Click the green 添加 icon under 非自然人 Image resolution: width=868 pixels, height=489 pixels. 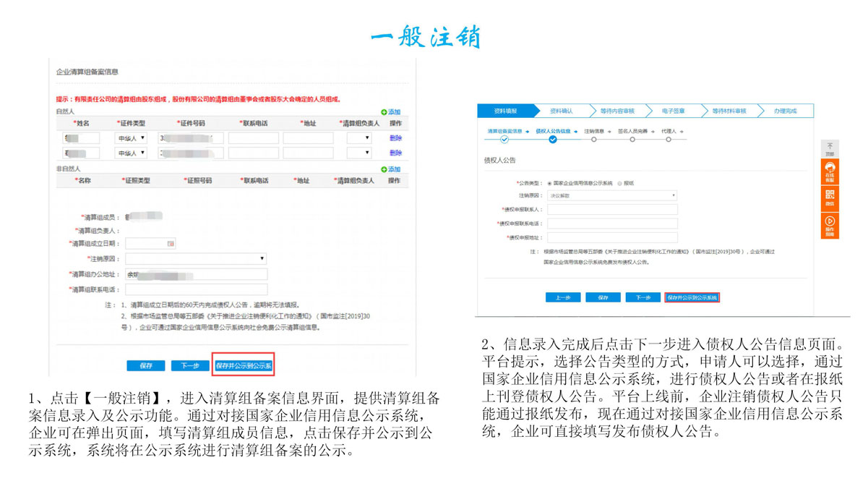pyautogui.click(x=384, y=169)
